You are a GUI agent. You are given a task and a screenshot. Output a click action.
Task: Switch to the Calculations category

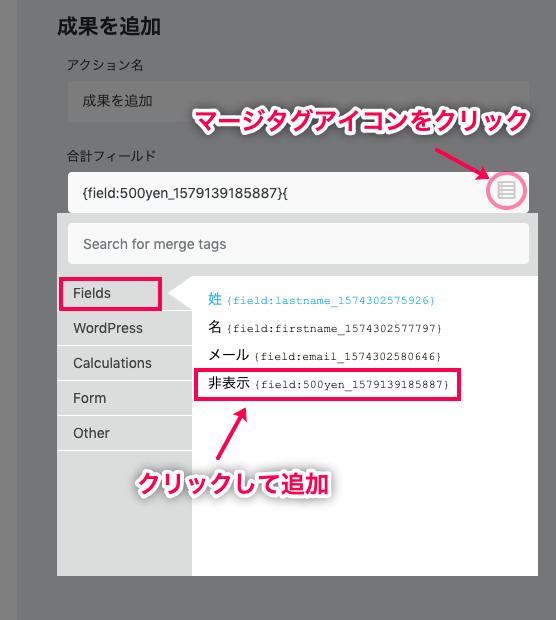(x=125, y=363)
